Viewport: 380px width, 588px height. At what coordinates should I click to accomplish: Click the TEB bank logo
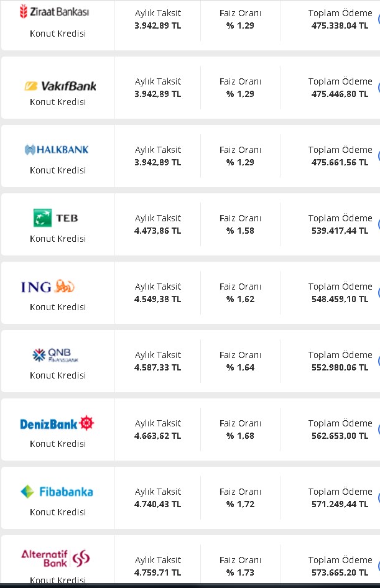pos(56,218)
